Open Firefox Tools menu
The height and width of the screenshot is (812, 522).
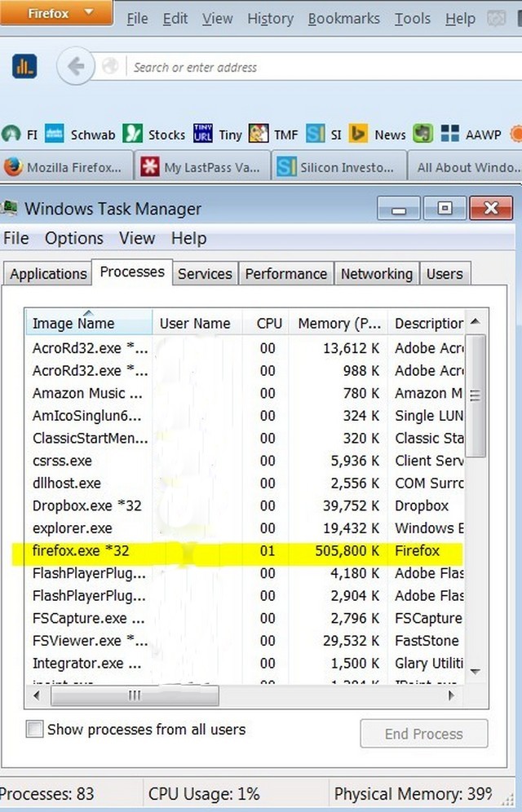coord(413,19)
